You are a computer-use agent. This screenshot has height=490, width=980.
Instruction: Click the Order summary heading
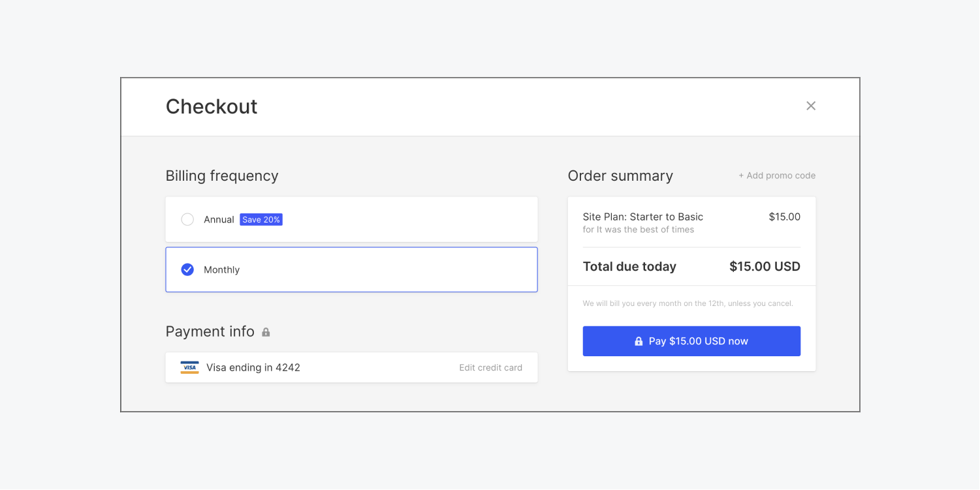click(x=620, y=176)
